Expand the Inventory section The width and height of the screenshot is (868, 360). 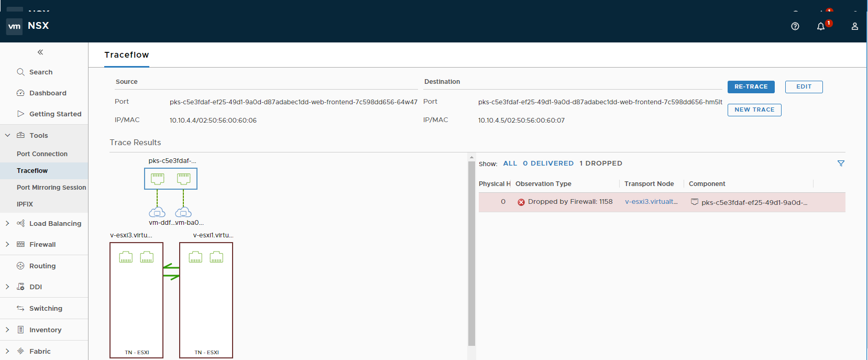pos(7,330)
